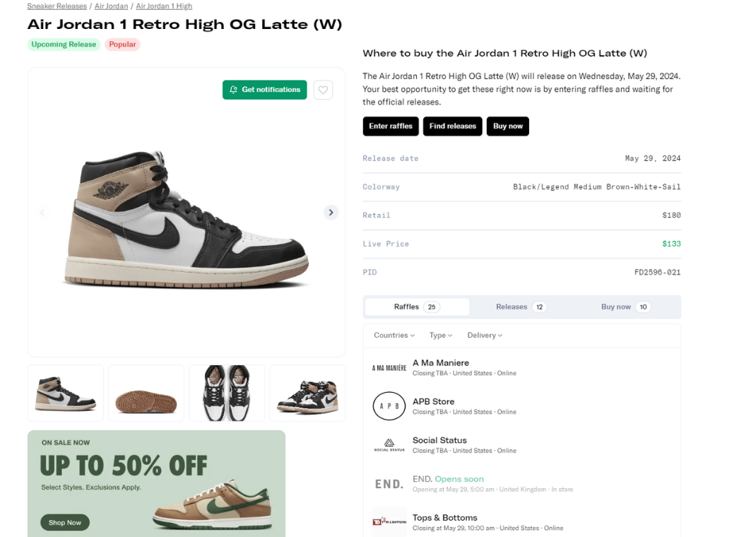Click the previous image arrow
756x537 pixels.
click(x=42, y=213)
